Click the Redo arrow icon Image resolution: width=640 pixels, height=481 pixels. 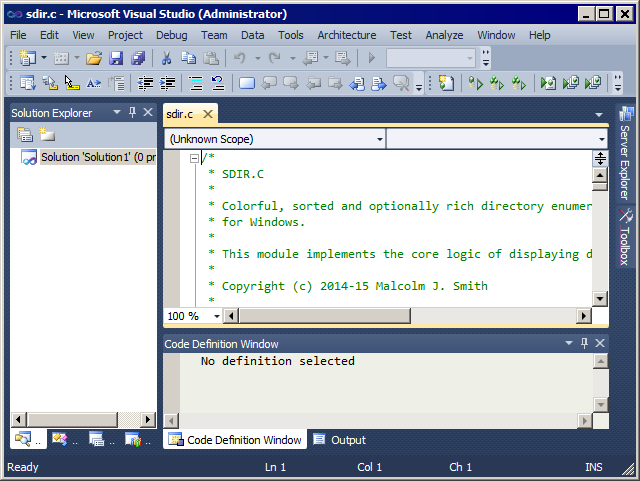tap(275, 58)
